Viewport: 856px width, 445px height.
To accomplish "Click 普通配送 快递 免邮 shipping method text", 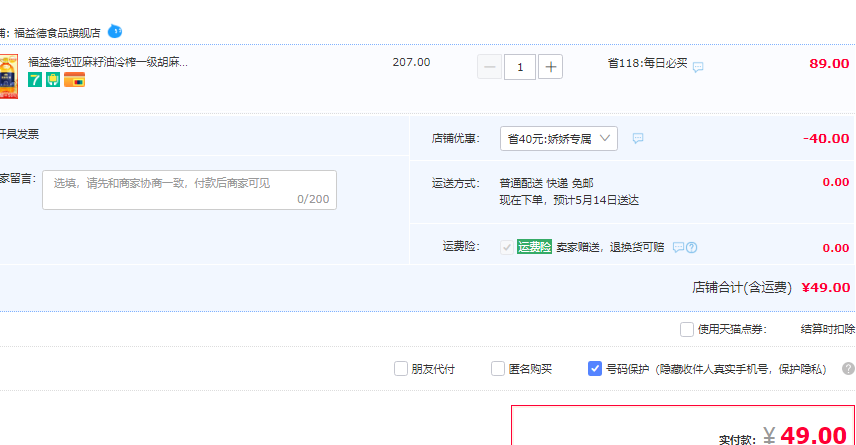I will [546, 183].
